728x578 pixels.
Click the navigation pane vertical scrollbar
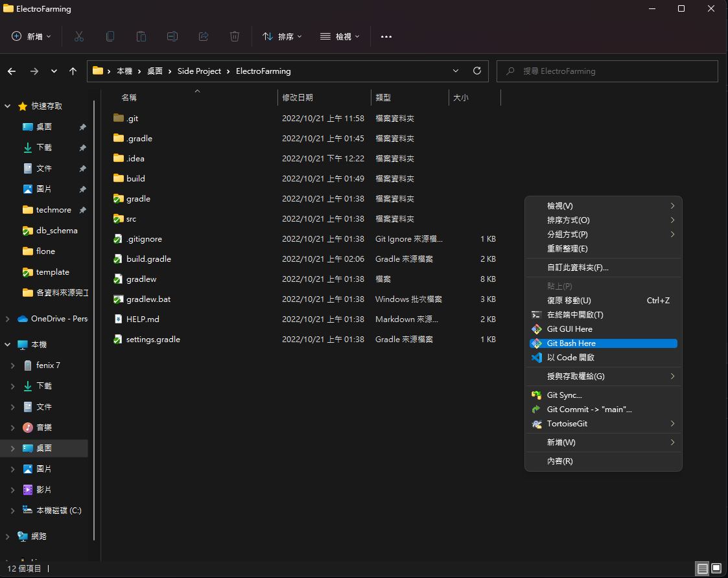tap(94, 320)
